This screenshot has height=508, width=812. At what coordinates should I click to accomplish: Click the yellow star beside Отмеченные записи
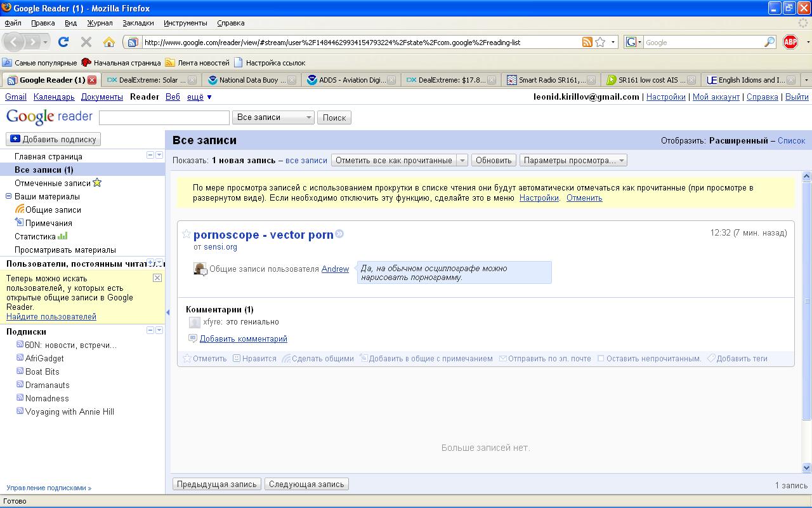97,182
